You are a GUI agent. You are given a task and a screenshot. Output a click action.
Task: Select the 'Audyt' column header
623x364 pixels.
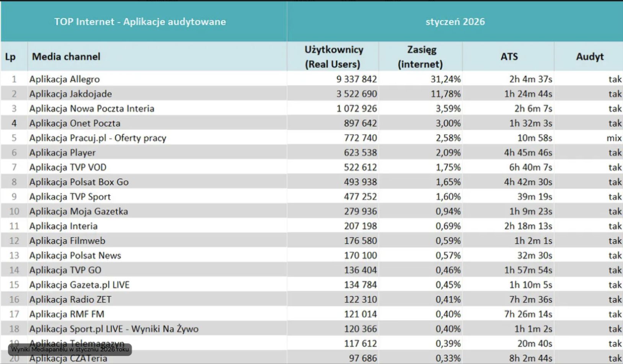coord(590,56)
